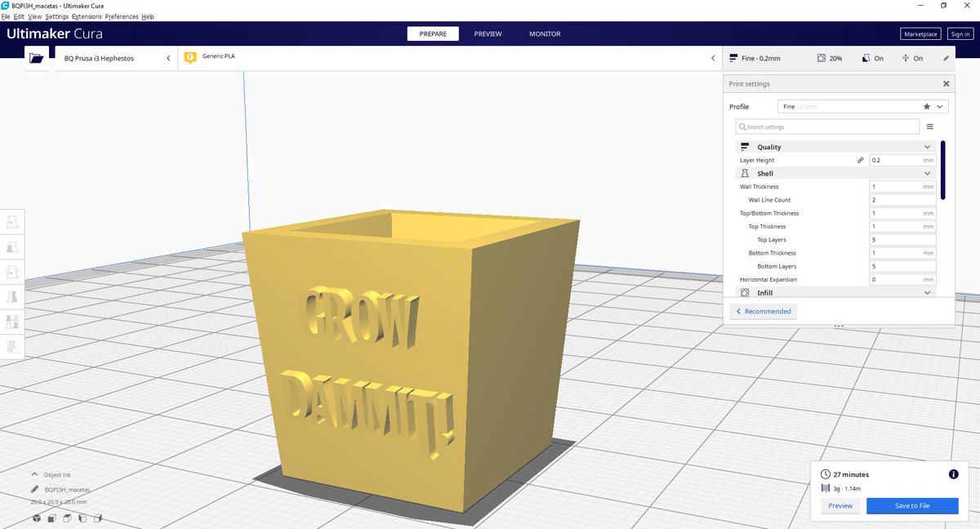
Task: Click the Fine - 0.2mm profile summary
Action: pos(755,58)
